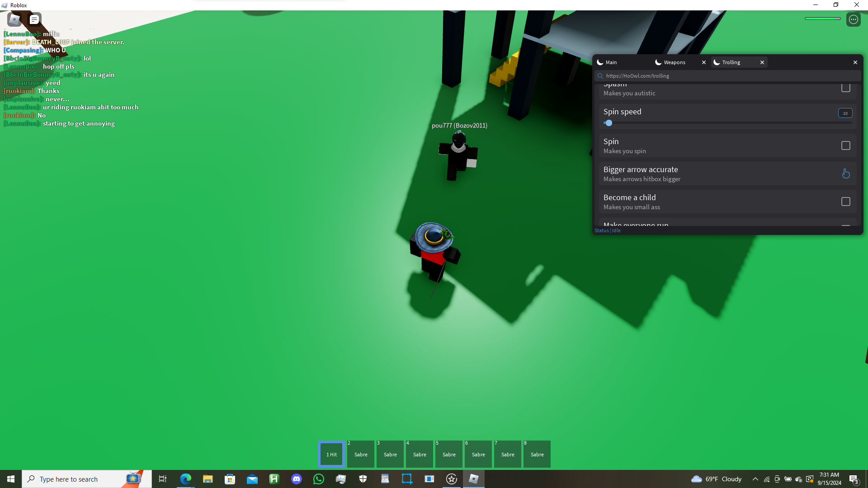This screenshot has width=868, height=488.
Task: Close the Trolling tab
Action: 762,62
